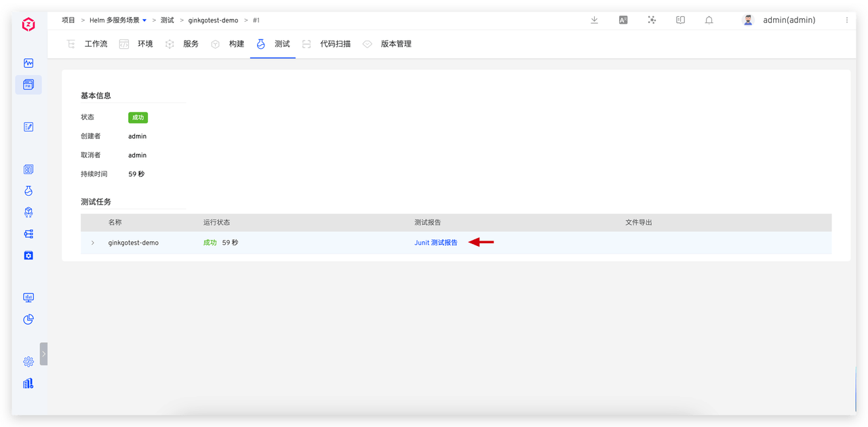This screenshot has width=868, height=427.
Task: Go to the 版本管理 tab
Action: point(395,44)
